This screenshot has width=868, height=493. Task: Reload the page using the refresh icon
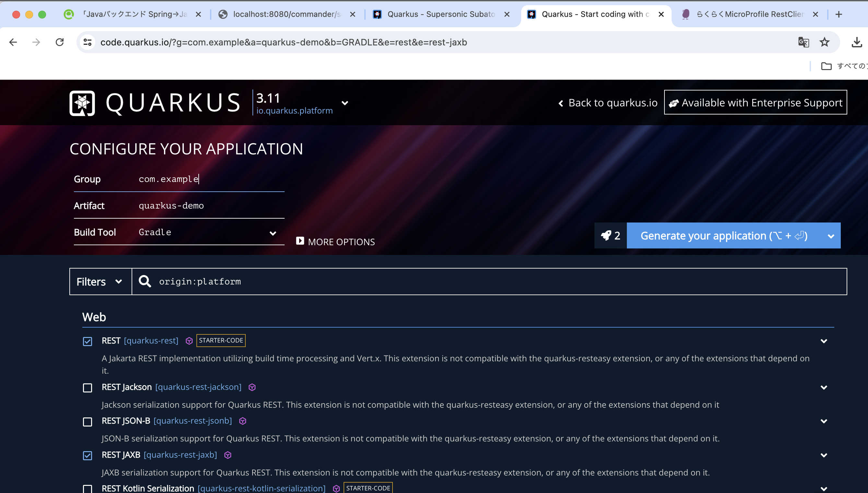point(60,42)
